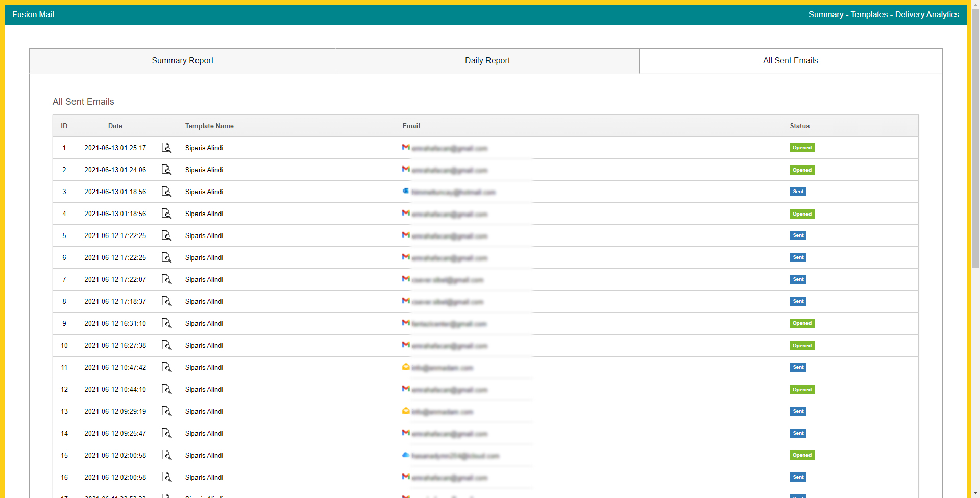
Task: Click blurred email address in row ID 15
Action: (x=455, y=456)
